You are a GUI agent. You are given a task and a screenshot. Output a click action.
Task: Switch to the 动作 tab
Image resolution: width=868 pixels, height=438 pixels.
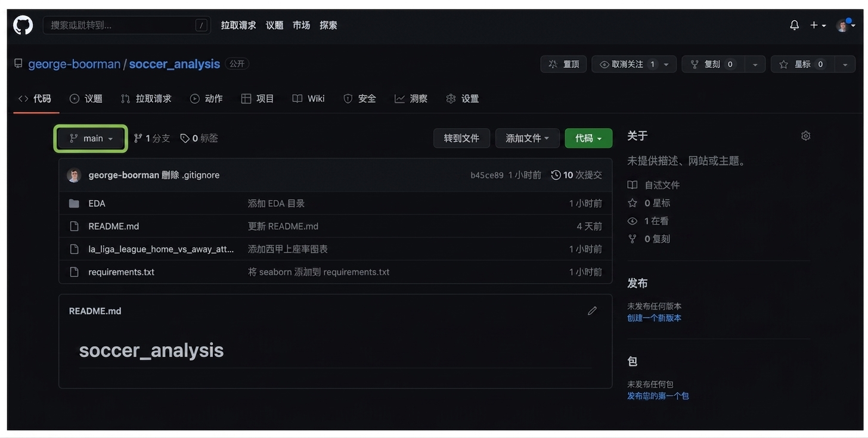point(206,98)
